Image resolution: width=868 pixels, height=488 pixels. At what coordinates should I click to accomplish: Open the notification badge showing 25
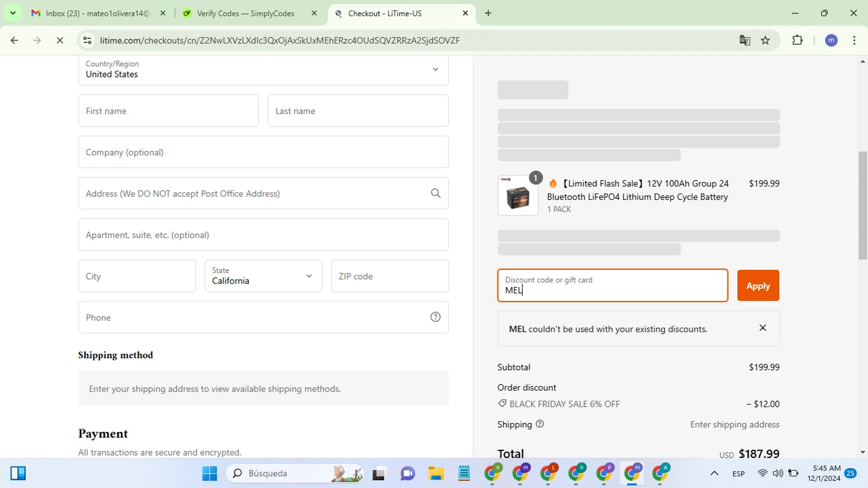(x=851, y=474)
